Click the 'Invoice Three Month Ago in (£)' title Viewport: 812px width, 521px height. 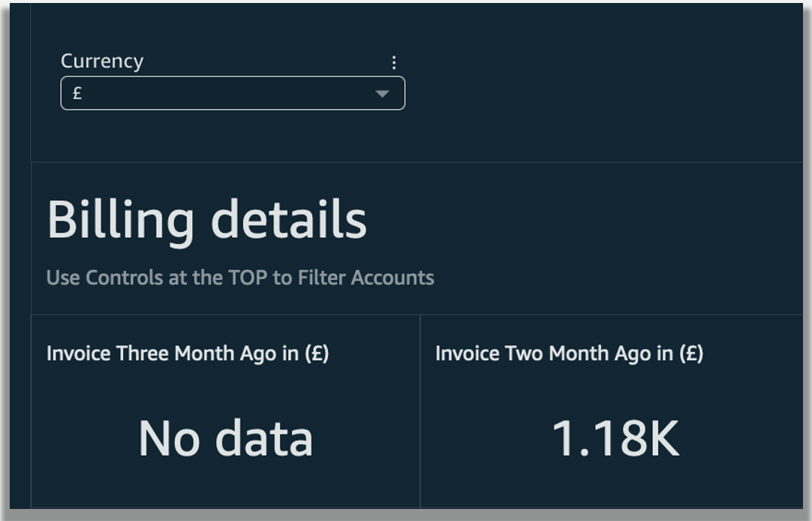[x=187, y=353]
